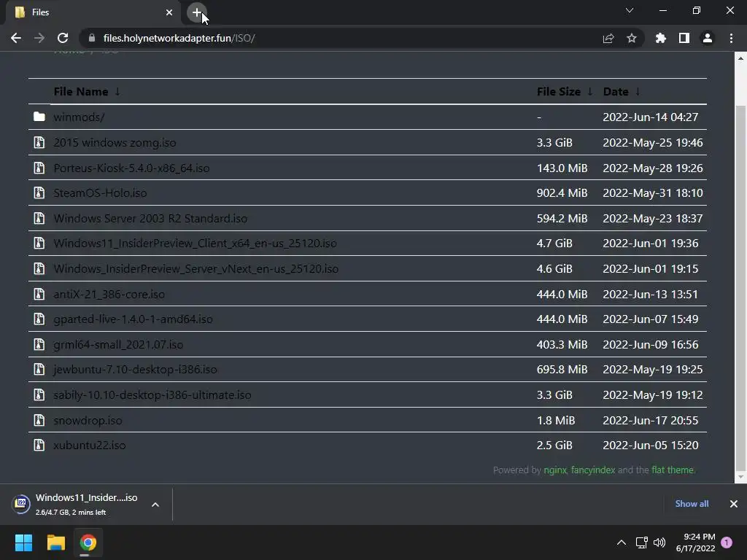
Task: Click the address bar URL
Action: 179,38
